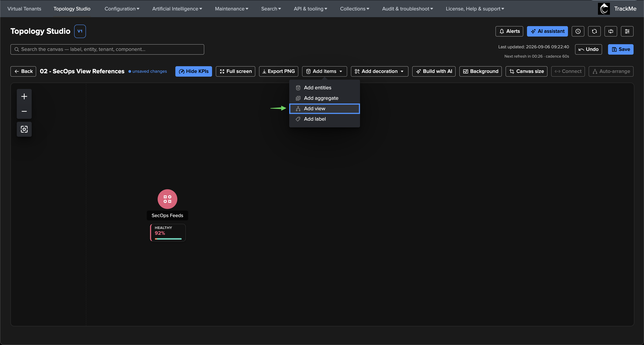Click the clock history icon button

click(578, 31)
